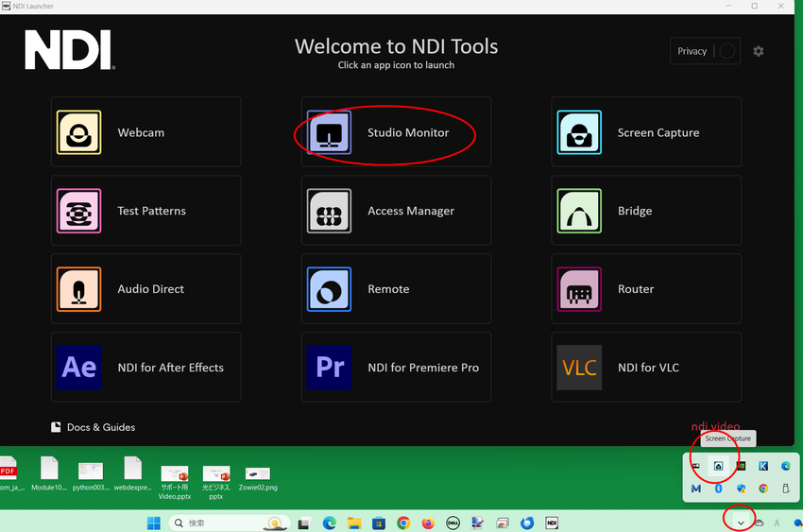Select the webdexpre file on the desktop
803x532 pixels.
click(132, 474)
